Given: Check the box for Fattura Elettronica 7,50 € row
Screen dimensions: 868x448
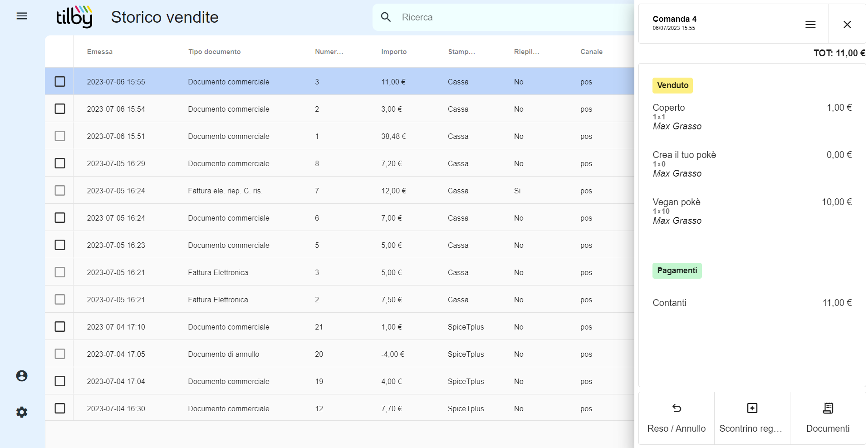Looking at the screenshot, I should (x=60, y=299).
